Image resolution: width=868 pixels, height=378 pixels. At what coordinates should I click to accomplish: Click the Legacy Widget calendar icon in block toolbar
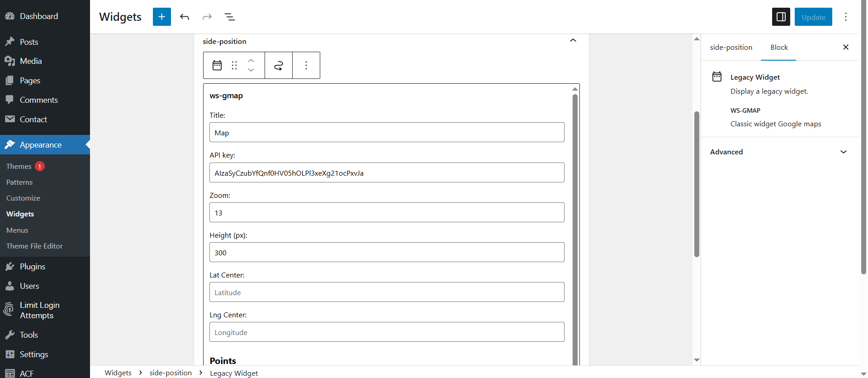point(217,65)
